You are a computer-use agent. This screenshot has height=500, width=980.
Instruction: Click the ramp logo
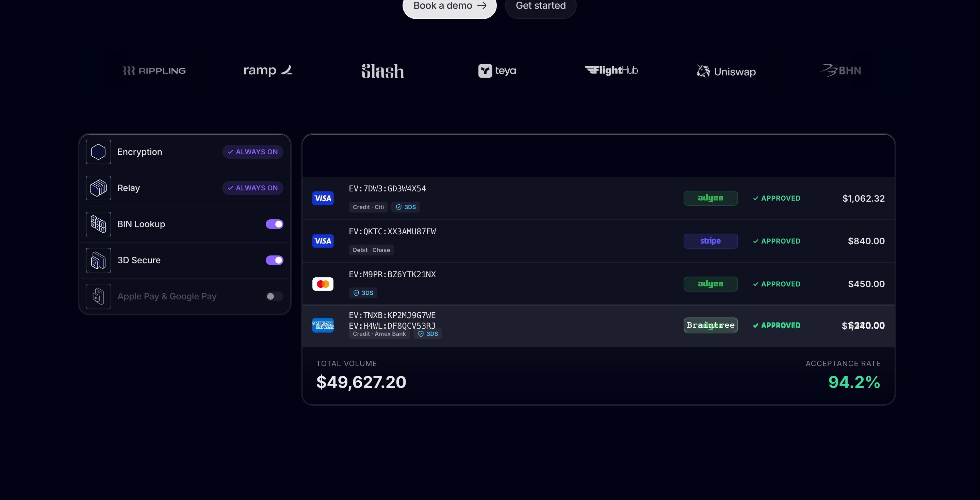click(x=268, y=70)
